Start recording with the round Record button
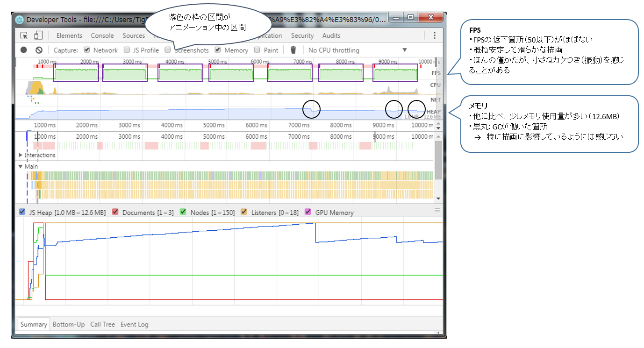The height and width of the screenshot is (348, 644). pyautogui.click(x=23, y=50)
